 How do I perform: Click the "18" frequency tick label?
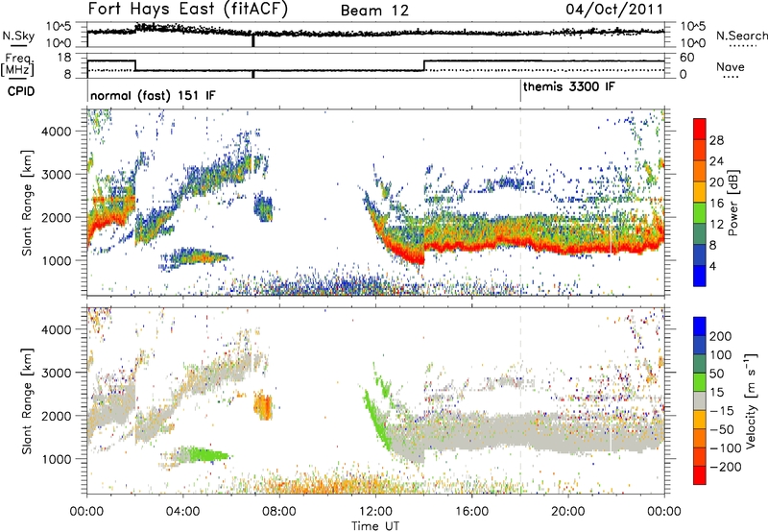[63, 58]
